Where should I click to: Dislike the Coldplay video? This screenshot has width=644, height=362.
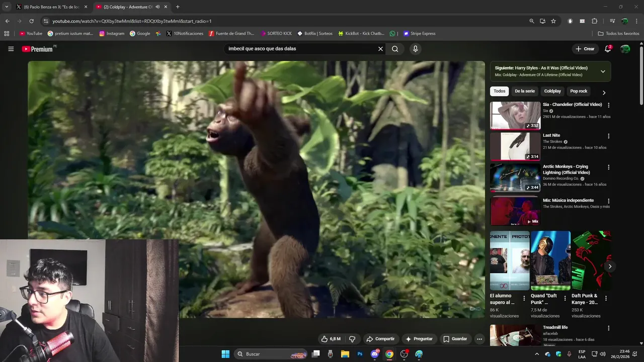[x=352, y=339]
